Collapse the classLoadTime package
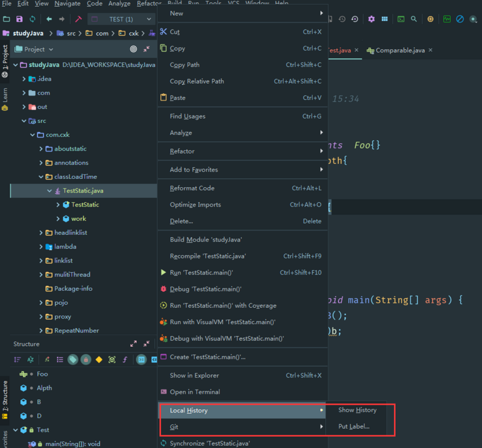The image size is (482, 448). click(41, 176)
